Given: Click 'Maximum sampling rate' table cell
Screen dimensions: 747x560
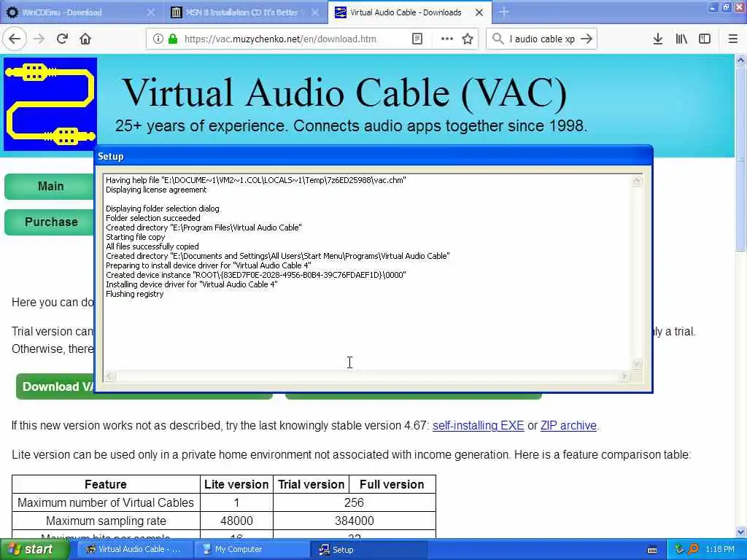Looking at the screenshot, I should [106, 521].
